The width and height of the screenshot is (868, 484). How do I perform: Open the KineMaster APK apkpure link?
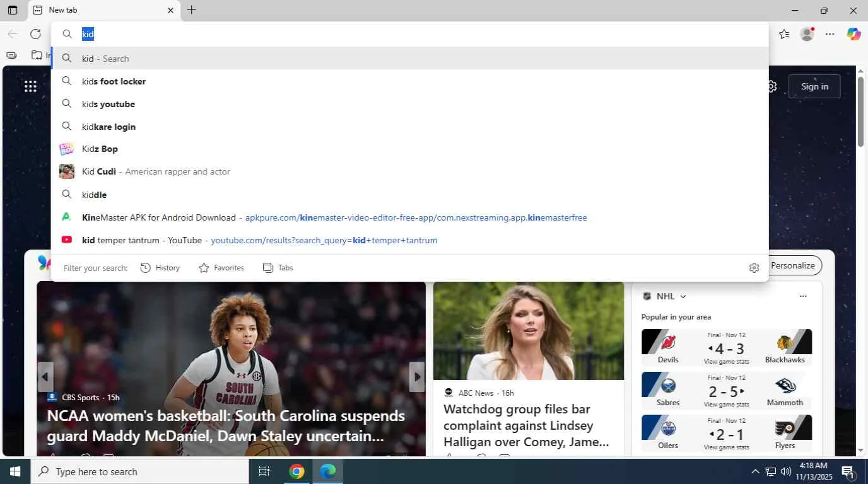[410, 217]
